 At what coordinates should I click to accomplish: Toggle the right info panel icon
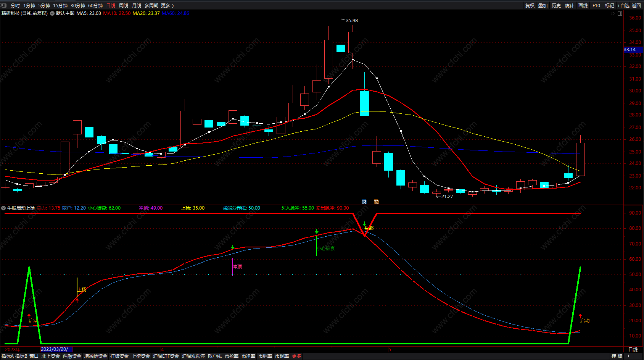coord(620,13)
